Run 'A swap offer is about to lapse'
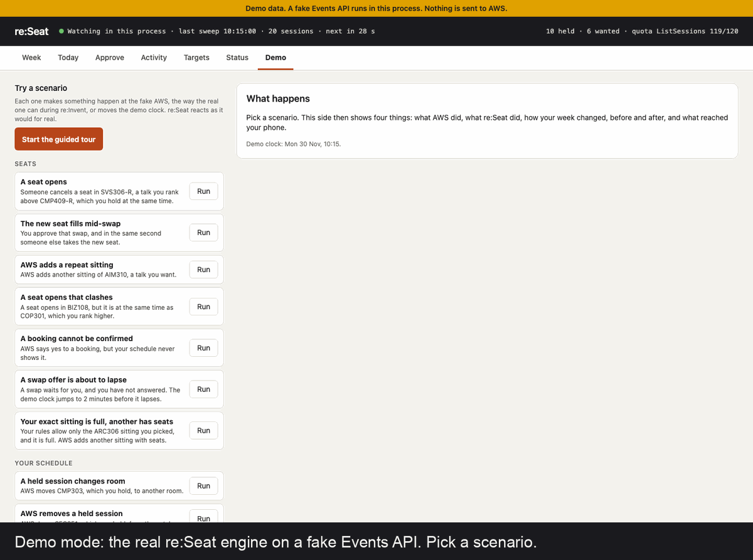 tap(203, 389)
